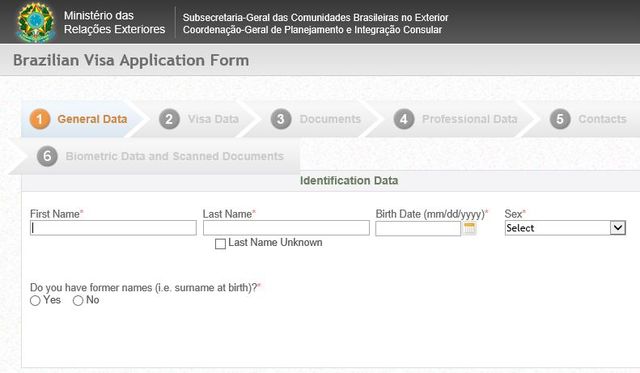
Task: Click the Sex Select combo box
Action: point(565,228)
